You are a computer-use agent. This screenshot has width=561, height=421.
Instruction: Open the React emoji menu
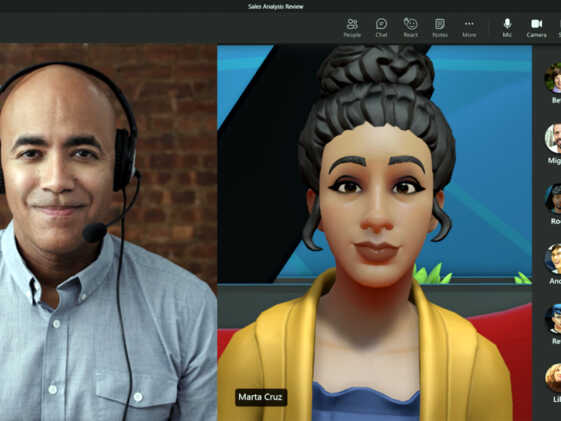[x=410, y=28]
